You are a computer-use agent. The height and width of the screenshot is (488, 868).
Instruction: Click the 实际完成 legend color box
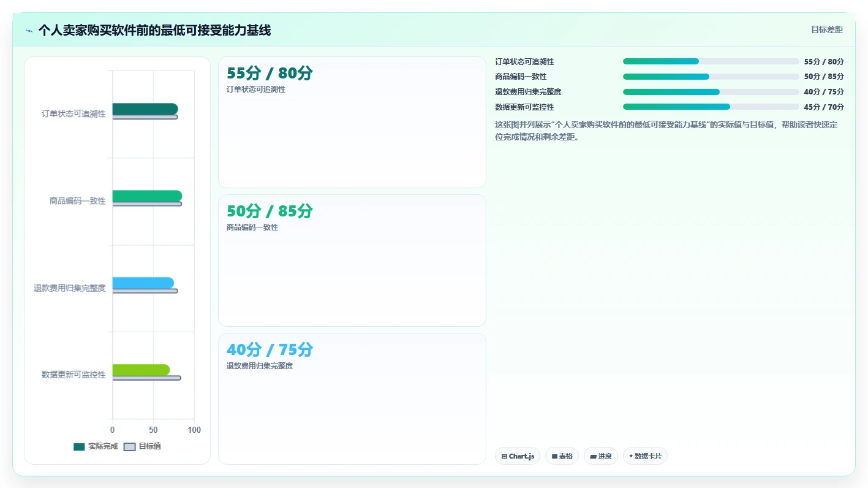point(79,446)
